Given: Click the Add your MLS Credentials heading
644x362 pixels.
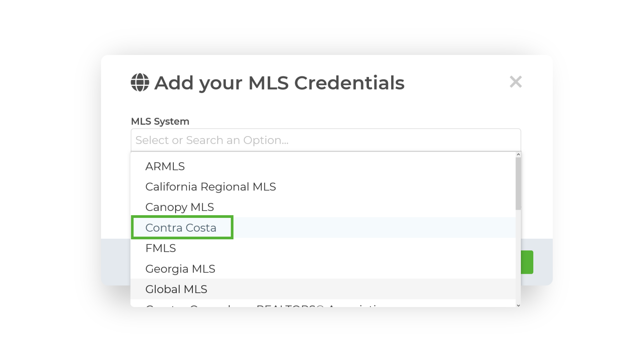Looking at the screenshot, I should (x=279, y=83).
